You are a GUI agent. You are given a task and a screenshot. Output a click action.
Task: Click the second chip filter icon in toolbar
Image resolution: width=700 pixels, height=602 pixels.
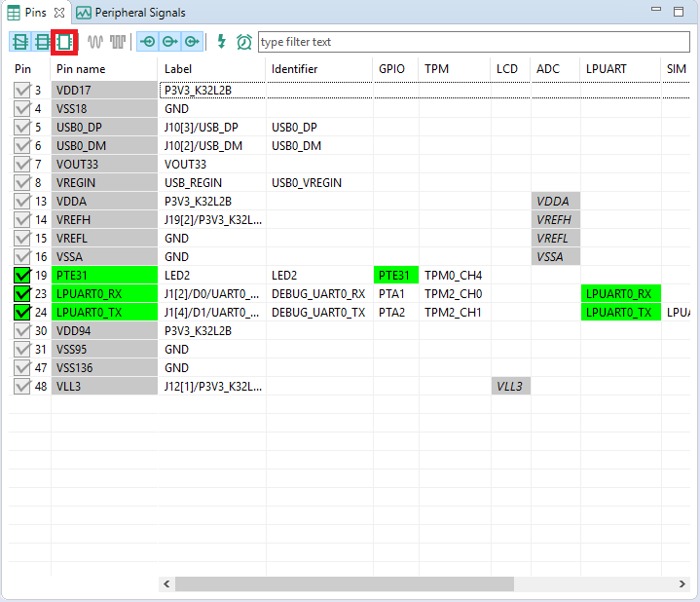coord(43,42)
